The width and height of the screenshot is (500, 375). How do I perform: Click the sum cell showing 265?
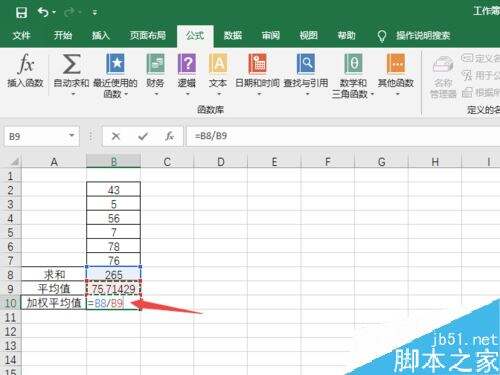tap(114, 275)
